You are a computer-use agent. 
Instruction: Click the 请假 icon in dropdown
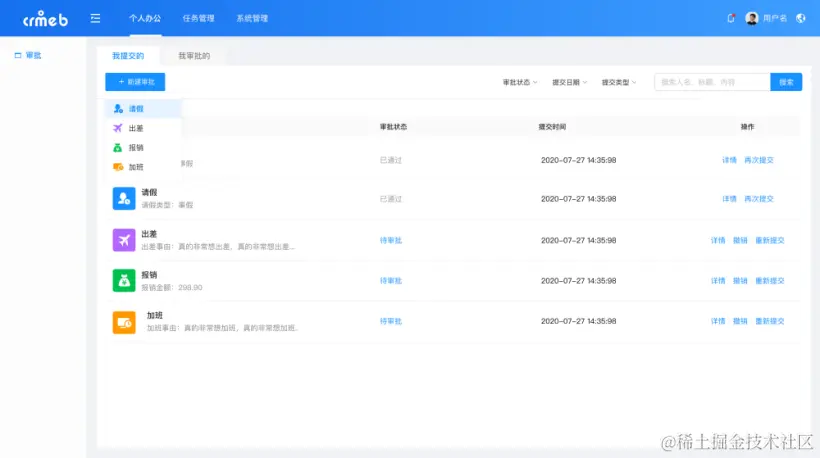coord(118,109)
